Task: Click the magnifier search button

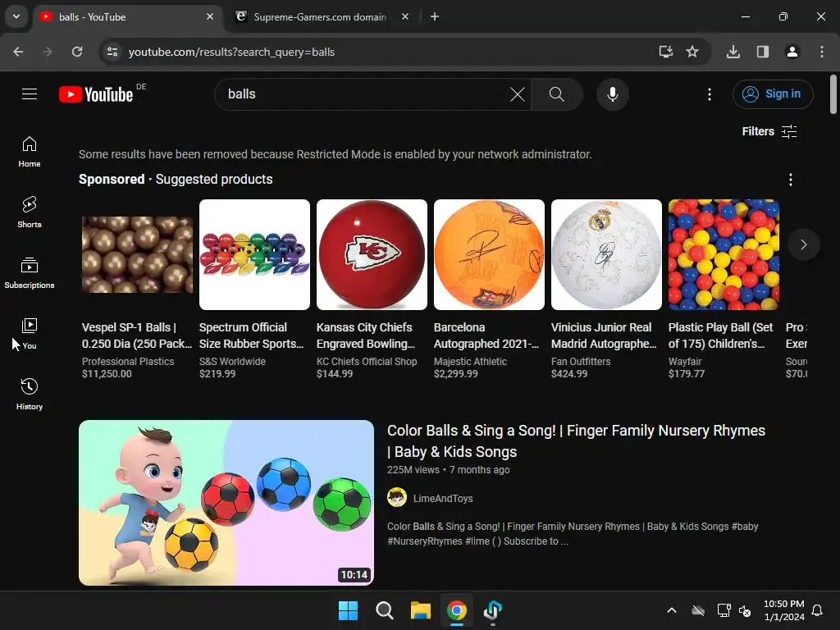Action: click(x=557, y=94)
